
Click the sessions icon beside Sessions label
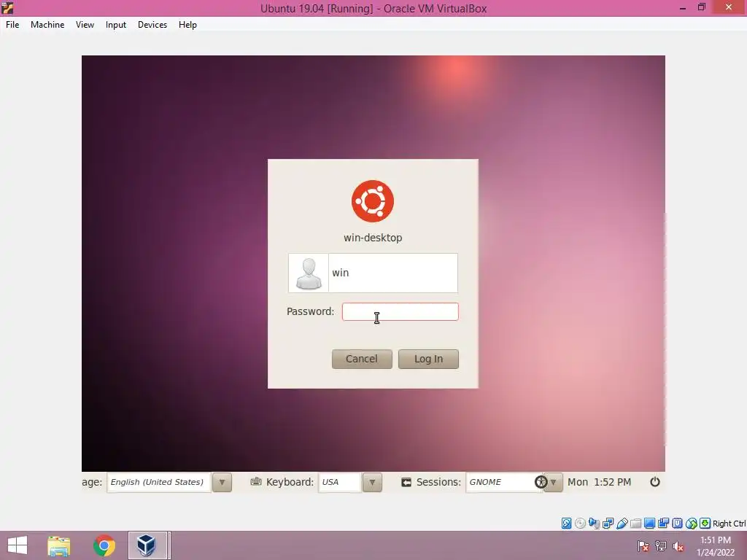406,483
